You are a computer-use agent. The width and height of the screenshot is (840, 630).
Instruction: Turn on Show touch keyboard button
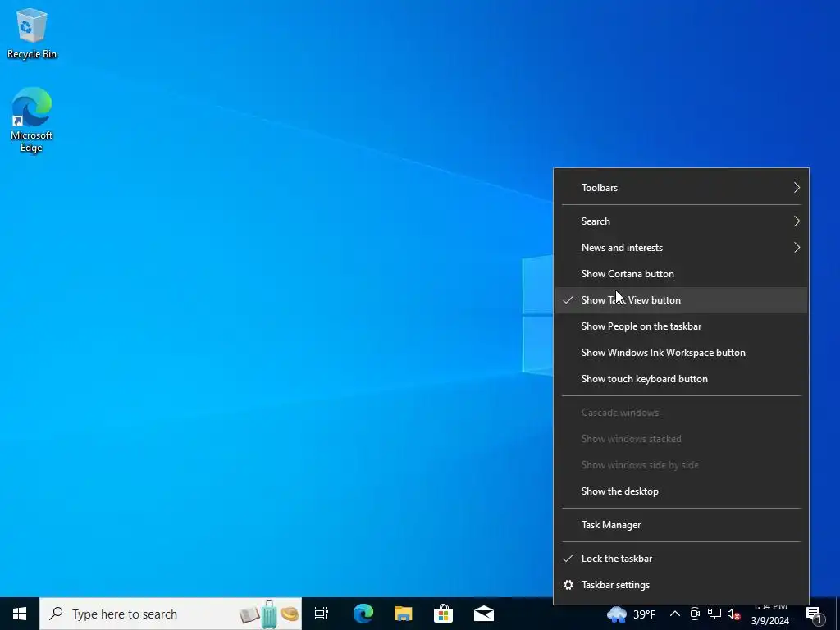682,379
